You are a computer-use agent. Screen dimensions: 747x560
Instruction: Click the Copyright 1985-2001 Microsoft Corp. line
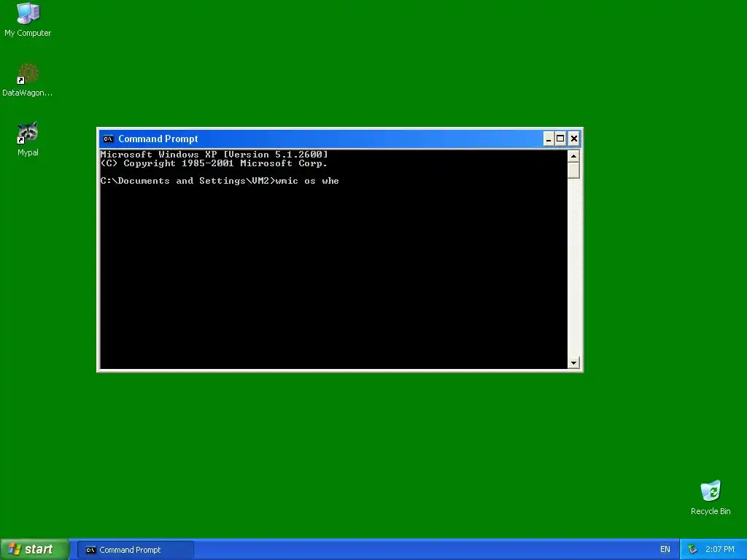214,163
